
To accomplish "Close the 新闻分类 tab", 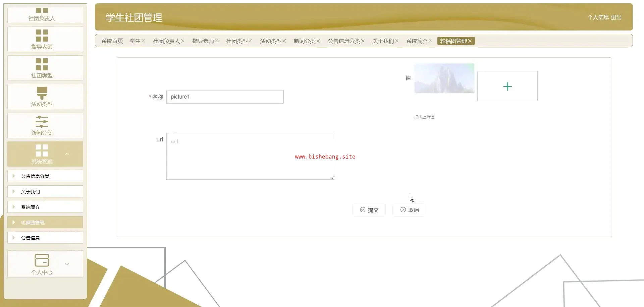I will point(318,41).
